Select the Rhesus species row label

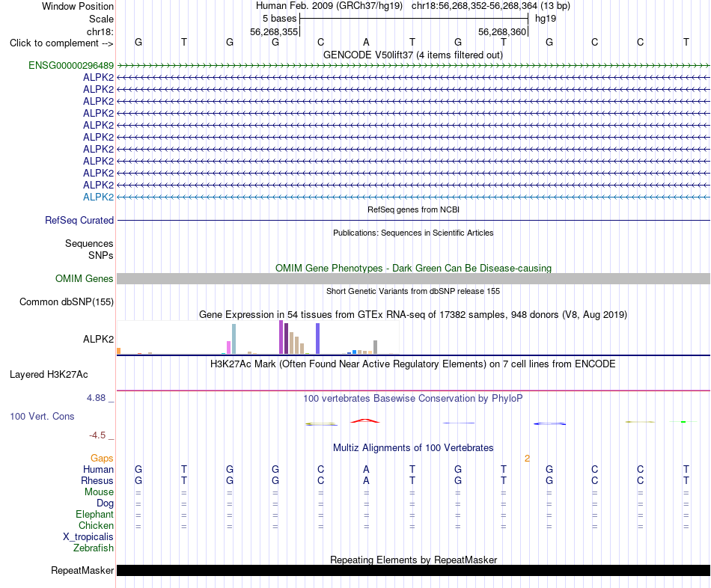point(97,480)
